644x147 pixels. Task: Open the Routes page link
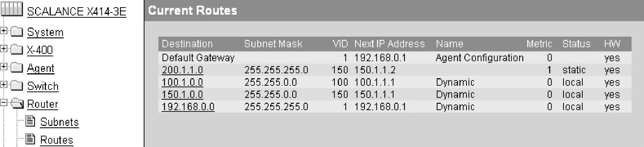click(56, 140)
